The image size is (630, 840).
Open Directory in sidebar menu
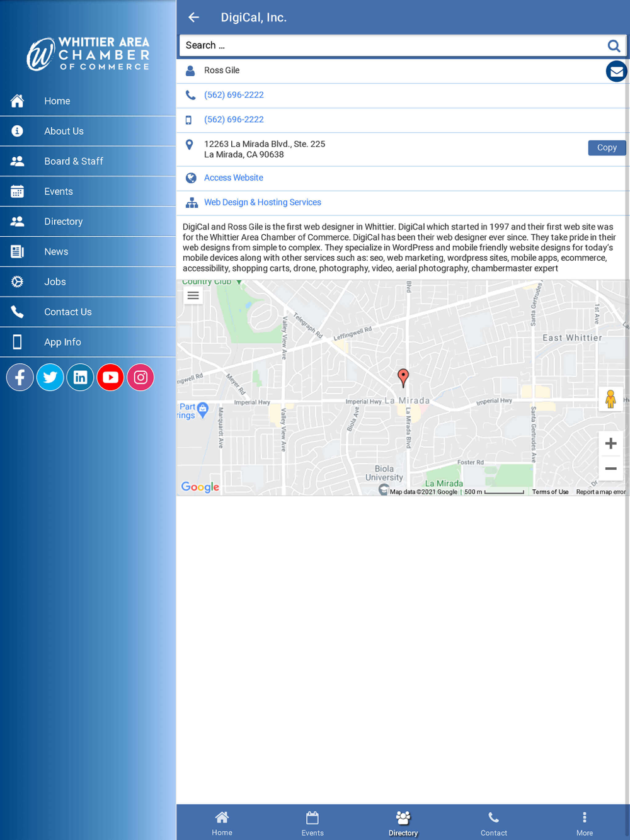[88, 222]
